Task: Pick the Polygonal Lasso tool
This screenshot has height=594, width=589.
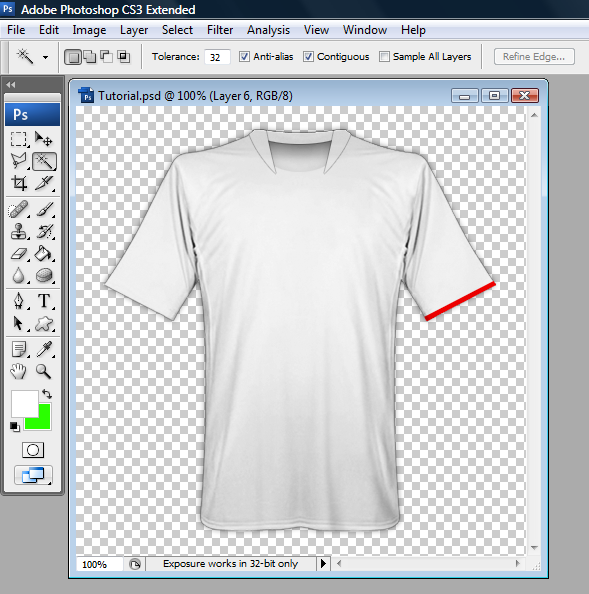Action: tap(19, 161)
